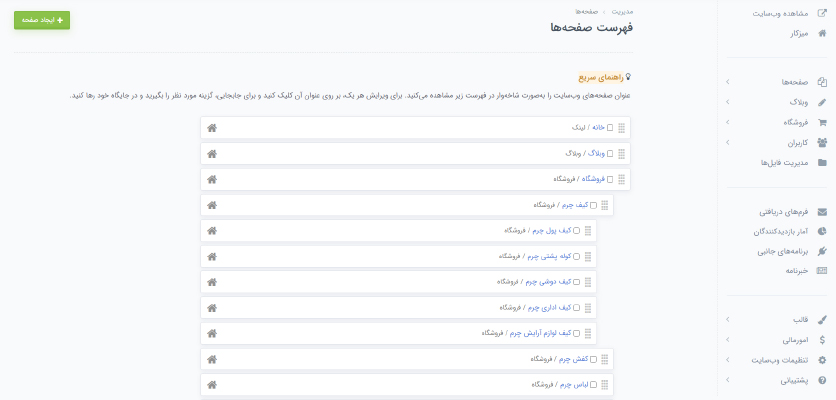Select the کیف چرم checkbox
The width and height of the screenshot is (836, 400).
[593, 205]
